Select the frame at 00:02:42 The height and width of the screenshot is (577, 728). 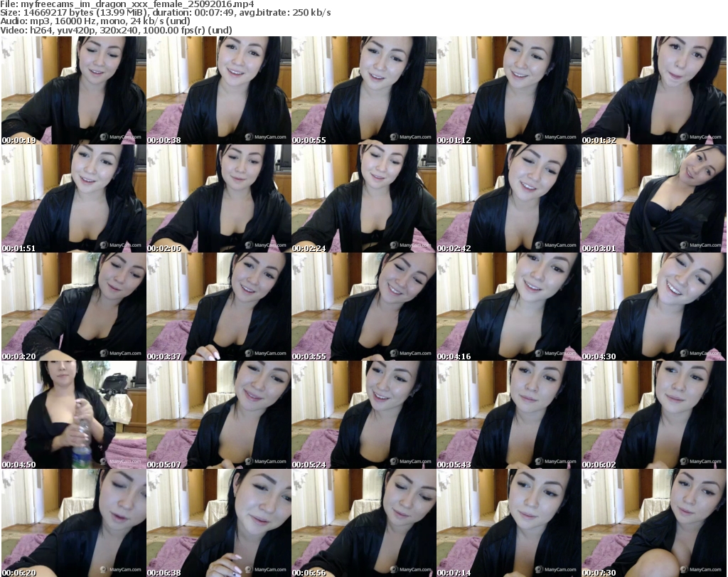coord(509,198)
